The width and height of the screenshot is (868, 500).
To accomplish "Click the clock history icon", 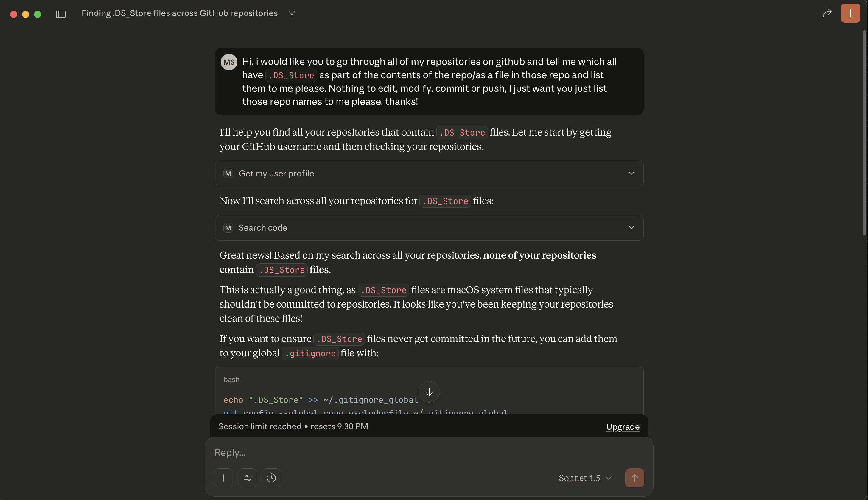I will click(271, 478).
